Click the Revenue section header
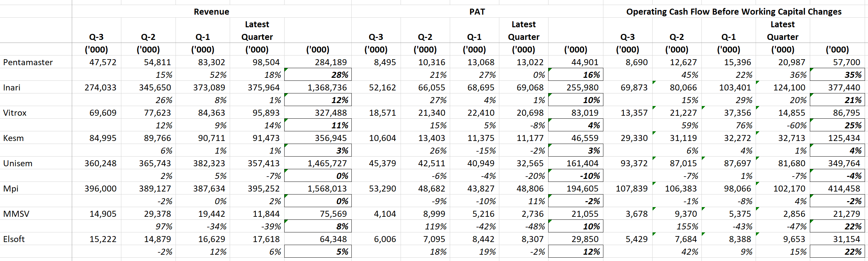Screen dimensions: 868x261 [x=211, y=12]
